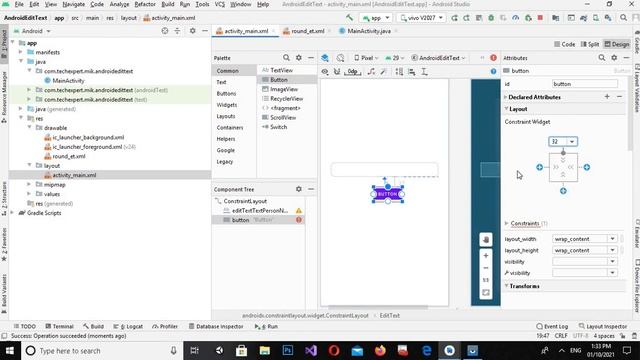Add declared attribute with plus icon

coord(607,97)
